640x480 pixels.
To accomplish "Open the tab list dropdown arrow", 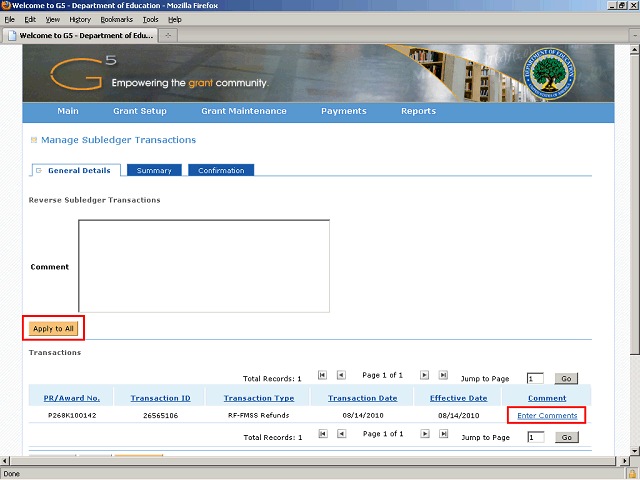I will pyautogui.click(x=635, y=36).
